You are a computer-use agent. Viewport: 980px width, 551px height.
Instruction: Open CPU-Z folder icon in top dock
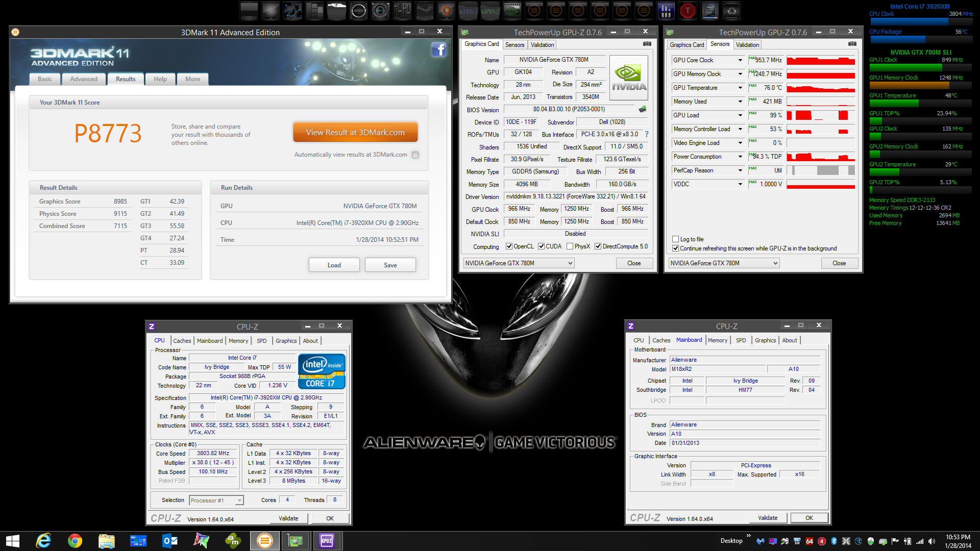coord(468,11)
